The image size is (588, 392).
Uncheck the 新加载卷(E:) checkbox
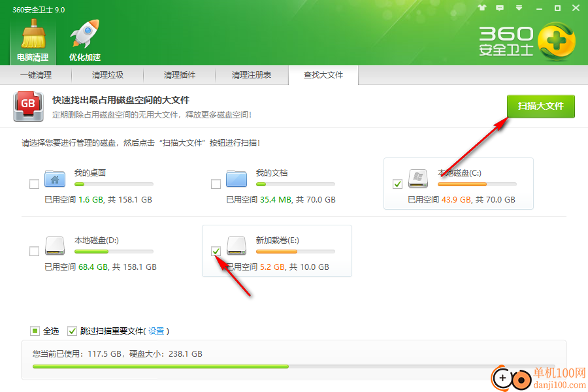coord(216,251)
